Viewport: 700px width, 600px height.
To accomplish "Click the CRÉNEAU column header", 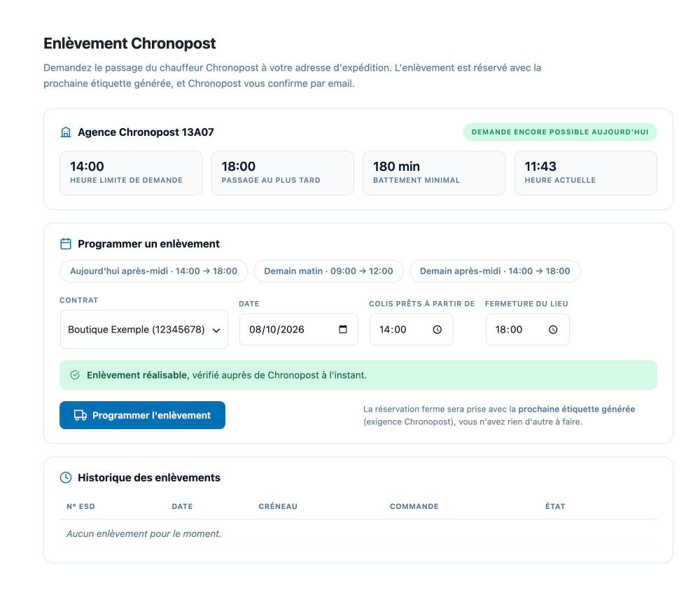I will (278, 506).
